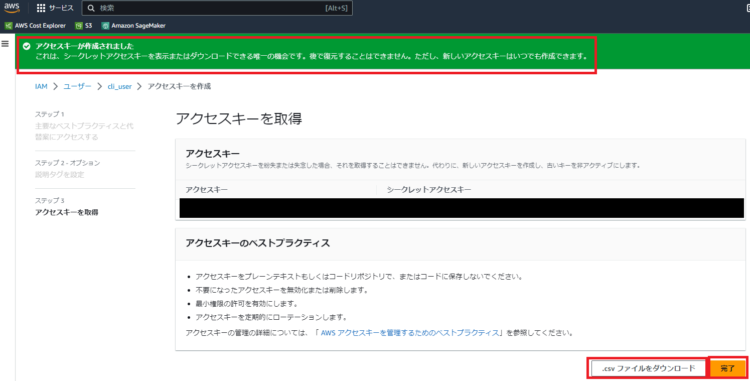This screenshot has width=750, height=381.
Task: Select ステップ 3 アクセスキーを取得 in the wizard steps
Action: (x=66, y=207)
